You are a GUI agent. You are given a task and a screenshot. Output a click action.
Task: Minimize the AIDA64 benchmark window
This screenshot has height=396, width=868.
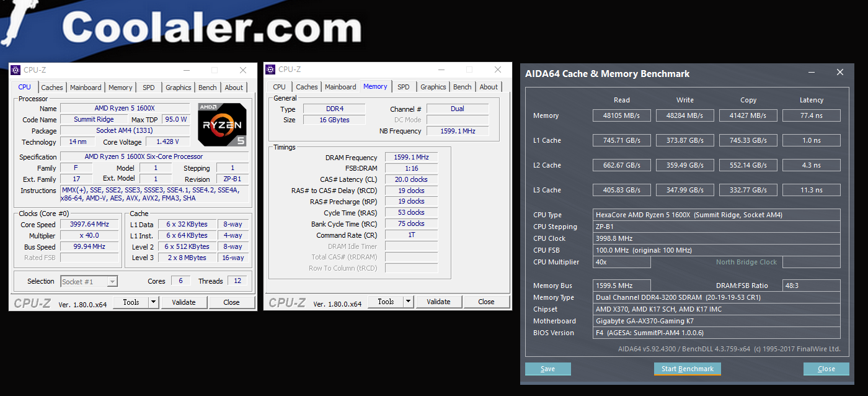812,73
